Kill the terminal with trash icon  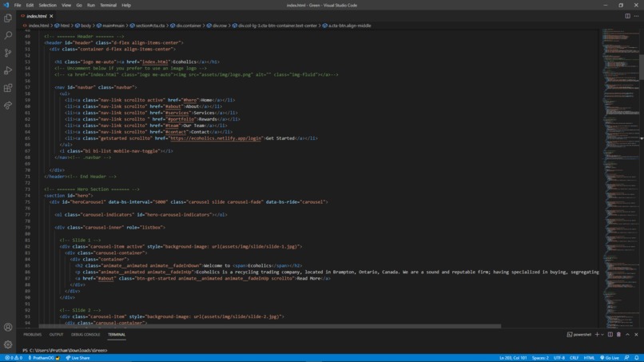point(619,335)
